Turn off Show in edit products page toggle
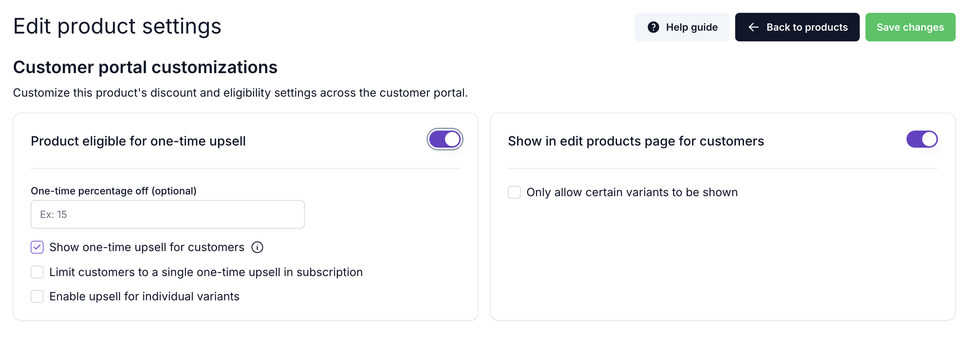 922,139
